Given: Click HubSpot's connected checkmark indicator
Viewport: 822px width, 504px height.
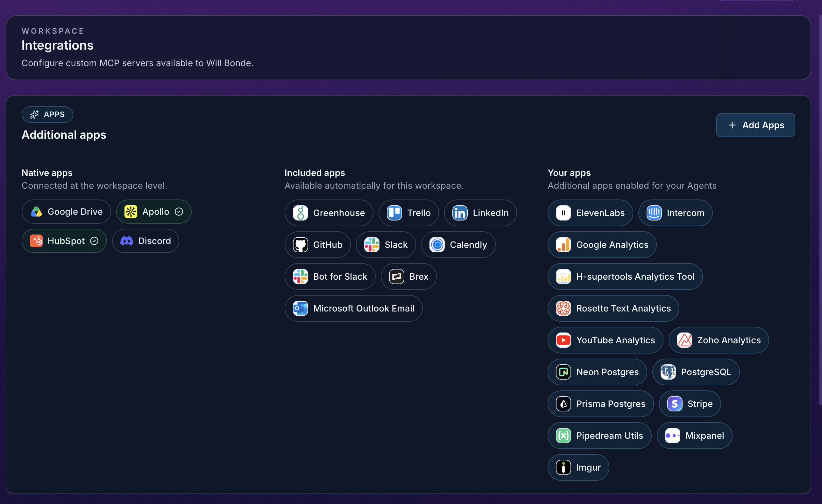Looking at the screenshot, I should click(95, 241).
